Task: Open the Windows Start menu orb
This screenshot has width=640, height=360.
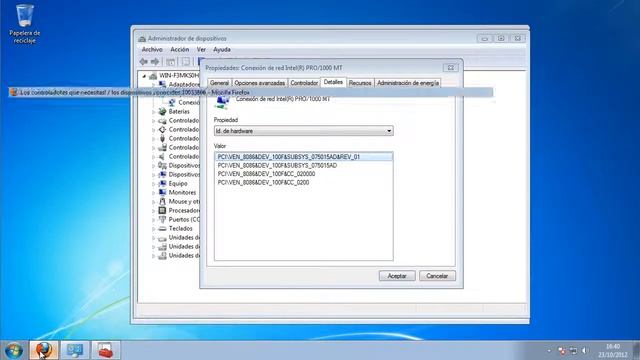Action: (13, 351)
